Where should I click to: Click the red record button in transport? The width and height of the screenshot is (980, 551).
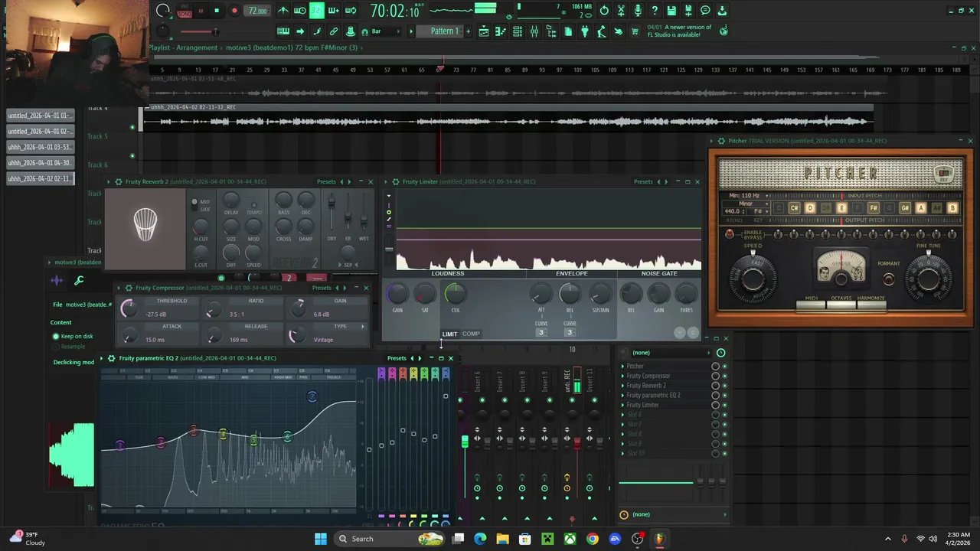coord(234,11)
